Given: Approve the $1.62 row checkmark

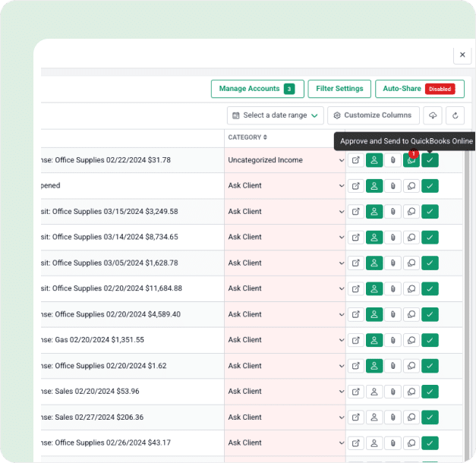Looking at the screenshot, I should pos(430,366).
